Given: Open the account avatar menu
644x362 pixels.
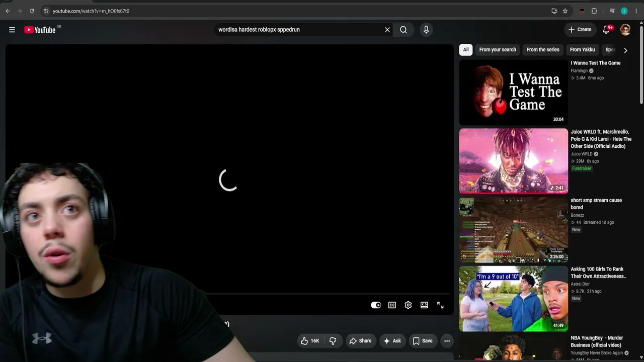Looking at the screenshot, I should pos(625,30).
